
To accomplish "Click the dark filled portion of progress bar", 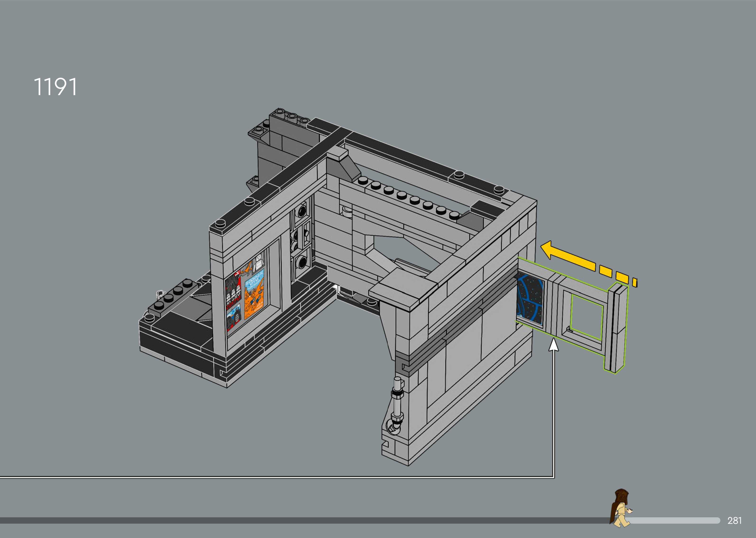I will tap(298, 520).
